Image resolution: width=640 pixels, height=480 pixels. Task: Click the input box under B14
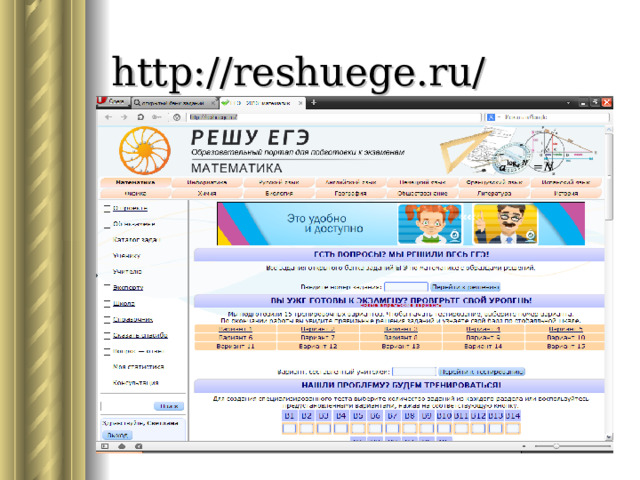pos(513,428)
